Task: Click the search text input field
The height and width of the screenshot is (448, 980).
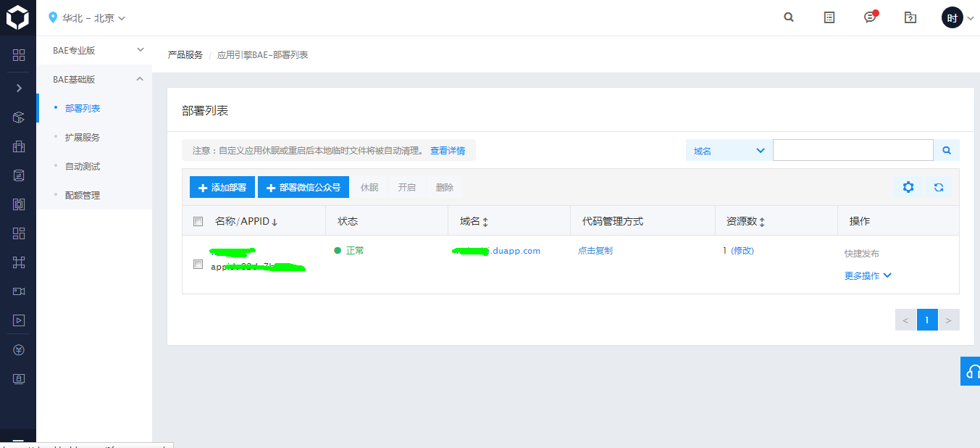Action: (853, 150)
